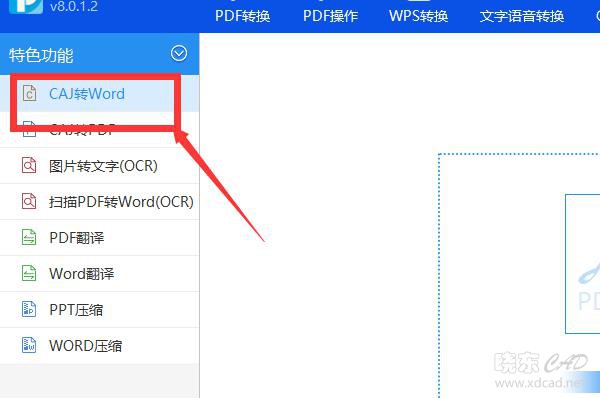Viewport: 600px width, 398px height.
Task: Select the CAJ转Word menu label
Action: tap(87, 94)
